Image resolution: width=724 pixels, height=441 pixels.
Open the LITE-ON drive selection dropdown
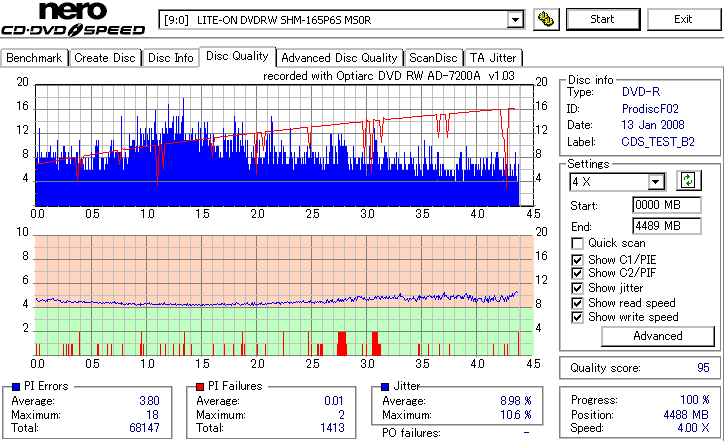click(x=515, y=20)
